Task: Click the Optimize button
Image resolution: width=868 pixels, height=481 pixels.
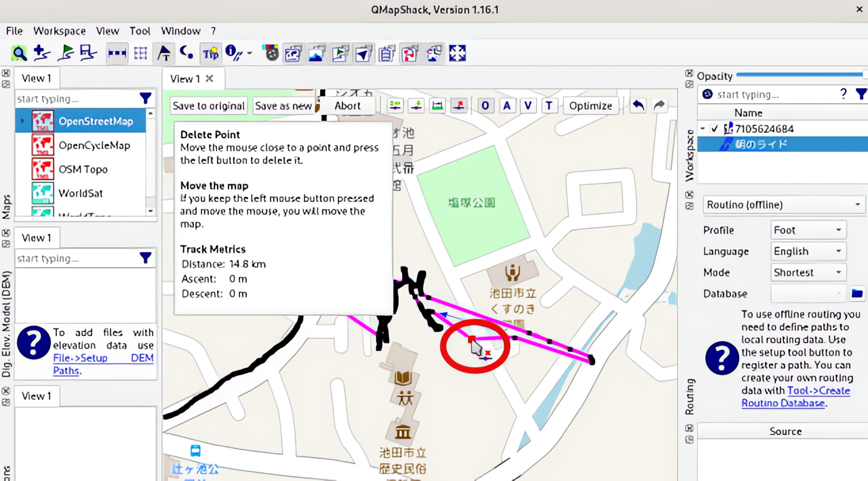Action: pos(591,106)
